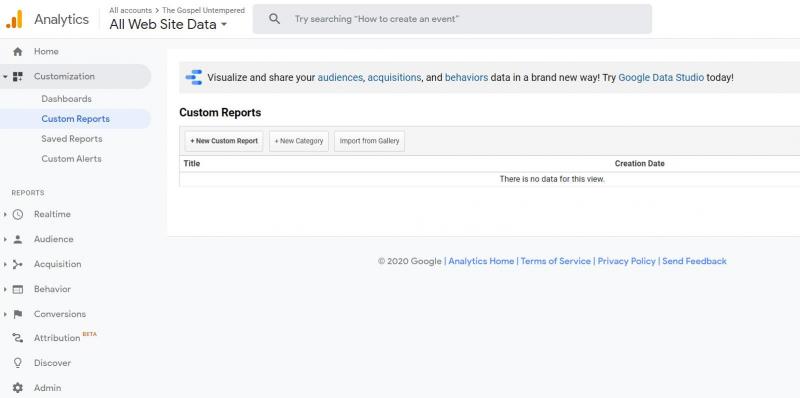Click the Send Feedback footer link
The height and width of the screenshot is (398, 800).
(x=694, y=261)
